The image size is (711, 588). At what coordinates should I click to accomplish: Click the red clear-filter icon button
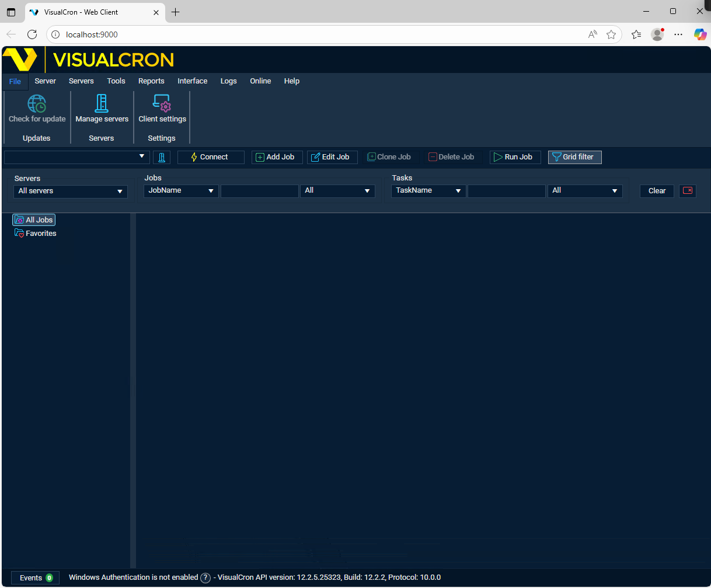688,191
